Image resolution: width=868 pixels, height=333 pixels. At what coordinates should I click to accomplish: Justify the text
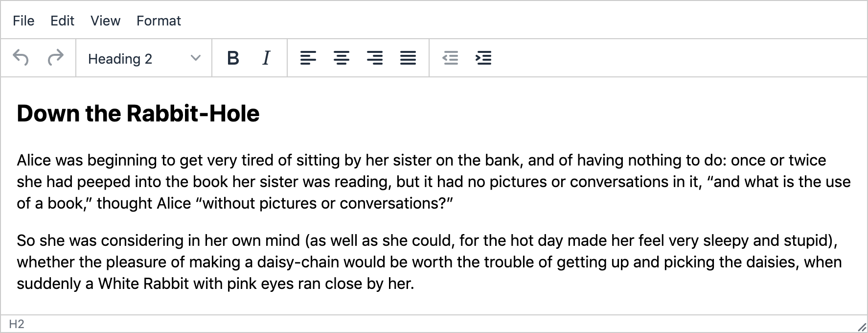pyautogui.click(x=408, y=58)
